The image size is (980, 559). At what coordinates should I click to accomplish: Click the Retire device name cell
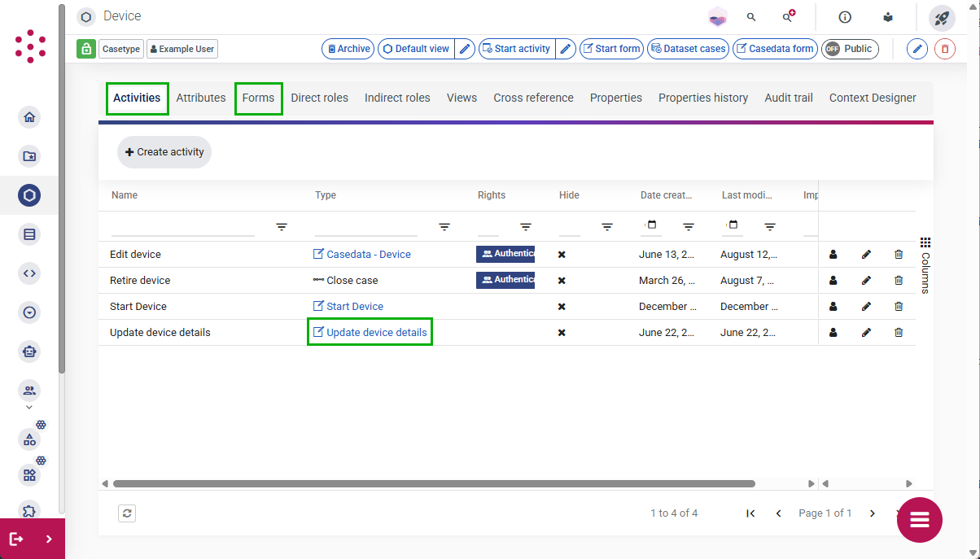pos(140,281)
